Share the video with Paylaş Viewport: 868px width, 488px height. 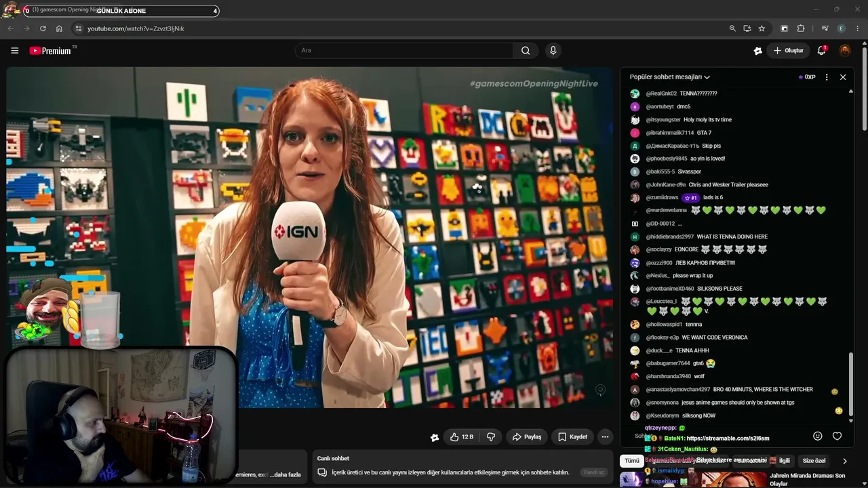pyautogui.click(x=527, y=437)
